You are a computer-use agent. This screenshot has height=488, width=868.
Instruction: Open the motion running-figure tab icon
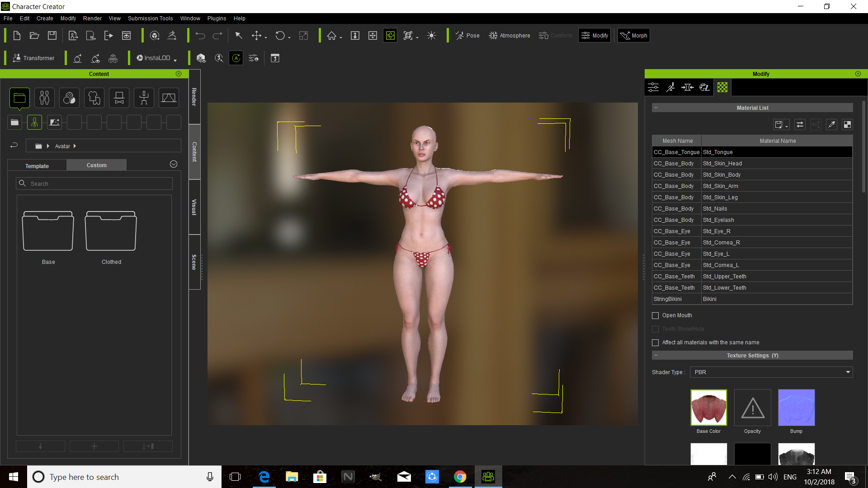pos(670,87)
